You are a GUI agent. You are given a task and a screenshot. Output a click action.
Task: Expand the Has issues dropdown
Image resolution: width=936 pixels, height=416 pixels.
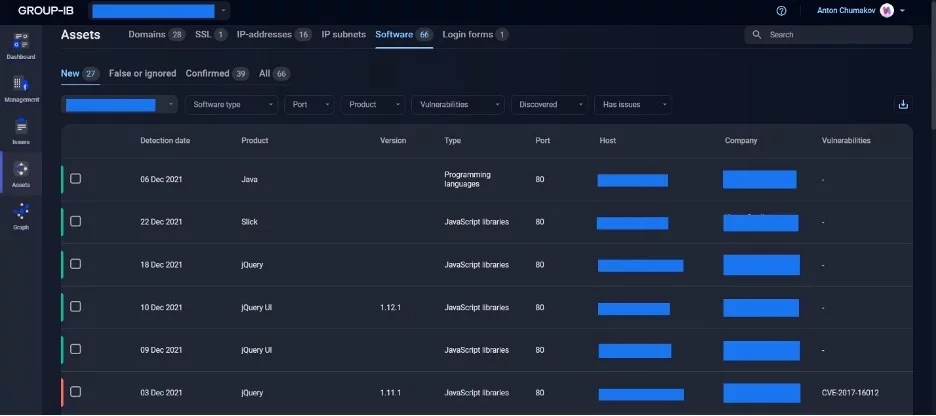[x=632, y=104]
